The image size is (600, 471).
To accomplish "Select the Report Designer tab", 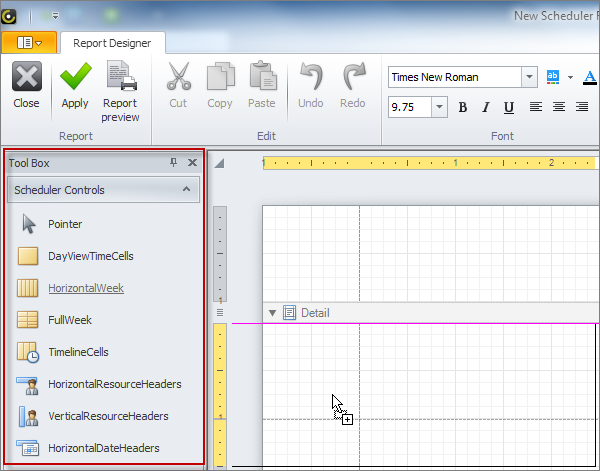I will pos(112,43).
